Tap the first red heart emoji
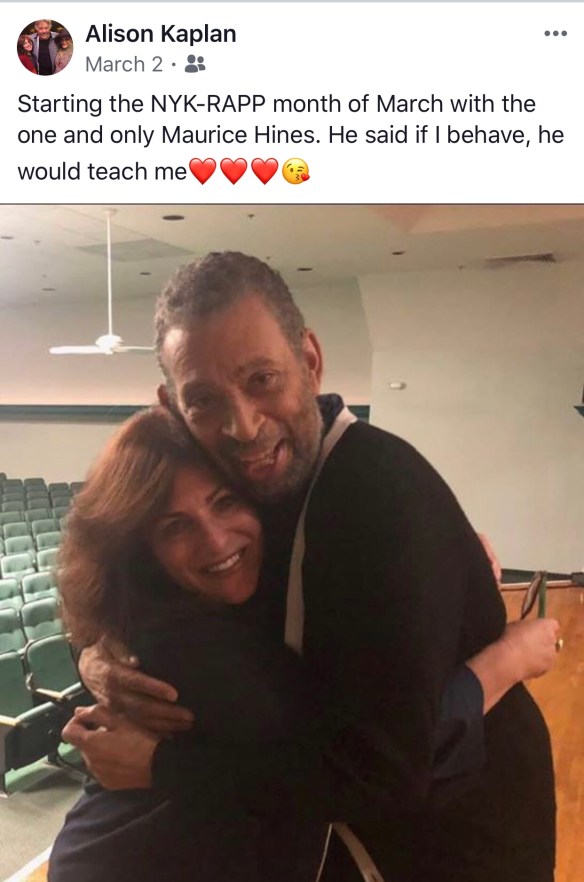 pyautogui.click(x=203, y=171)
